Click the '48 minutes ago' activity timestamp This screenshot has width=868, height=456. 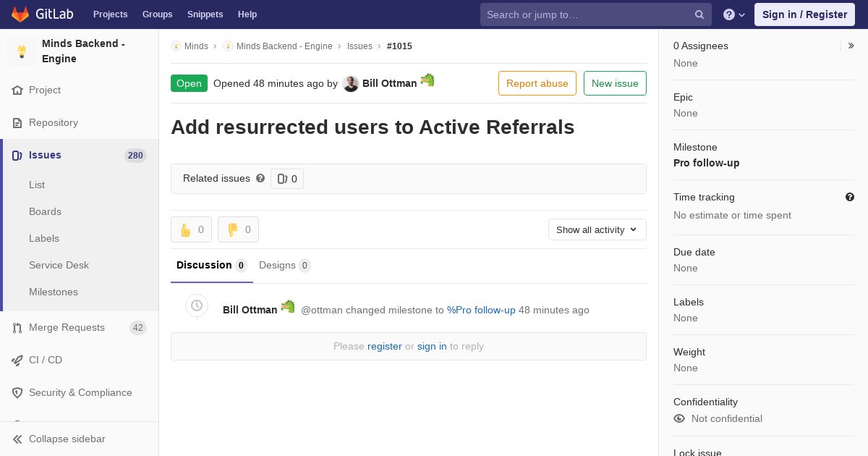coord(554,310)
